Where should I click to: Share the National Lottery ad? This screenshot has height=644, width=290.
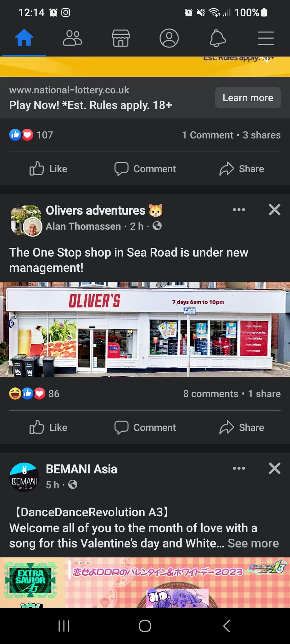tap(242, 169)
